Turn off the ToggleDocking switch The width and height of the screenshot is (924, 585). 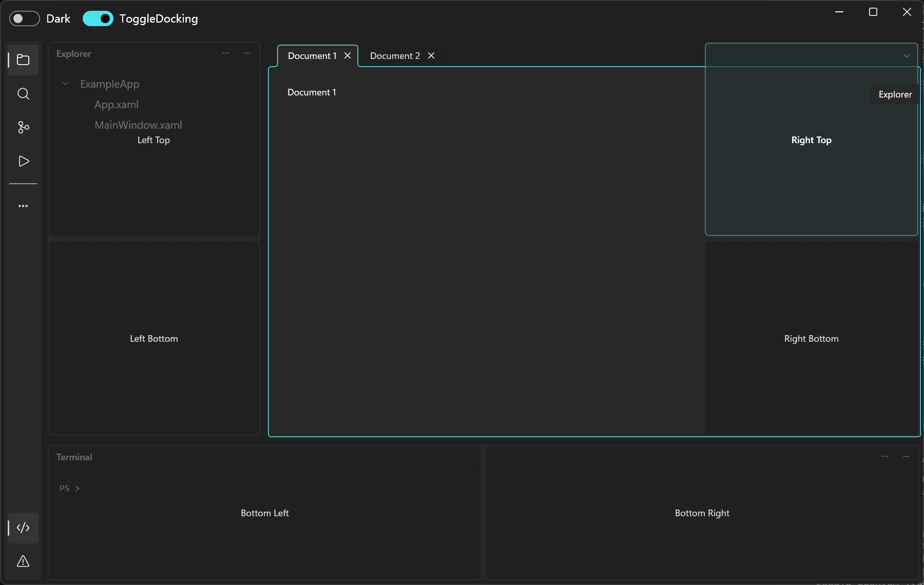(x=98, y=18)
